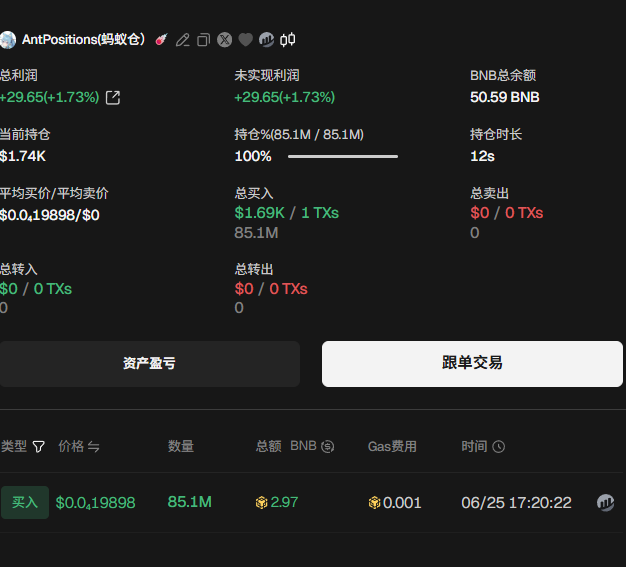This screenshot has width=626, height=567.
Task: Click the AntPositions wallet avatar
Action: point(7,40)
